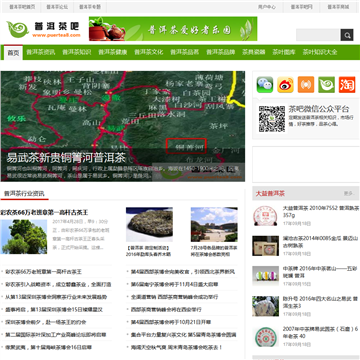Open list item 从第13届深圳茶博会
360x360 pixels.
(56, 297)
